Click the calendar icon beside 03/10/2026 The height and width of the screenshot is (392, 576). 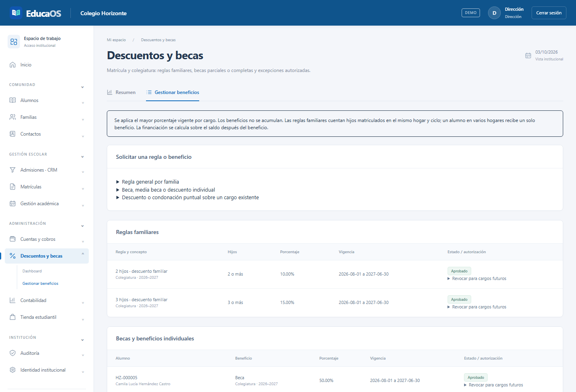528,56
